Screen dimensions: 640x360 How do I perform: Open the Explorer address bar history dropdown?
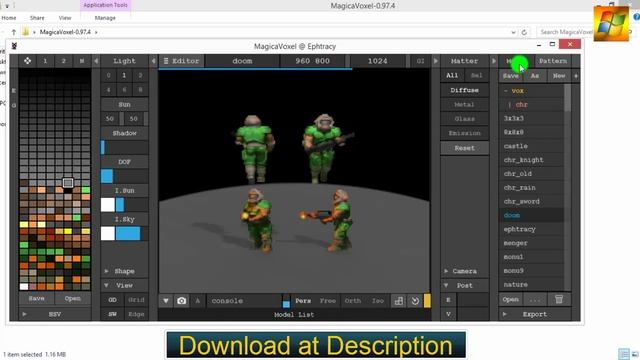pos(513,32)
